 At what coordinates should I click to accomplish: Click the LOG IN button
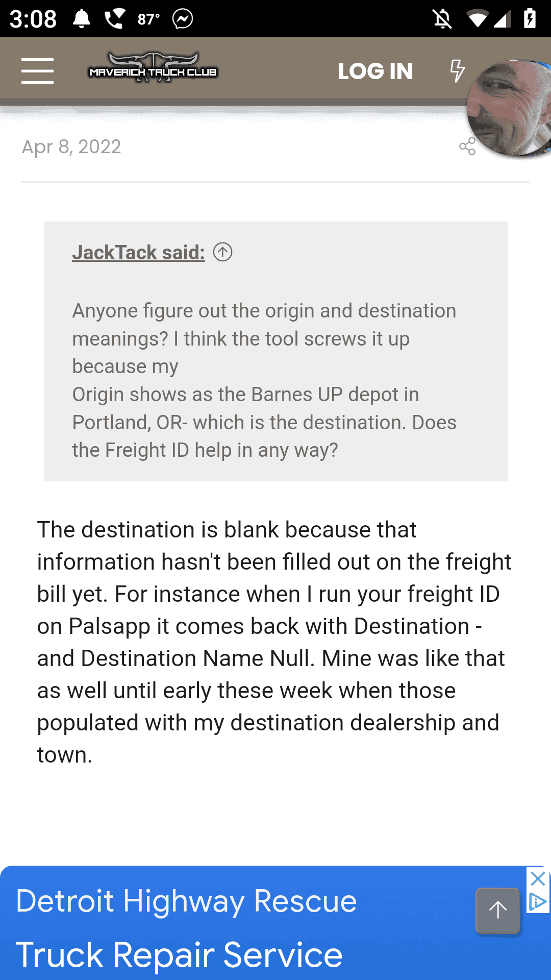pos(375,71)
